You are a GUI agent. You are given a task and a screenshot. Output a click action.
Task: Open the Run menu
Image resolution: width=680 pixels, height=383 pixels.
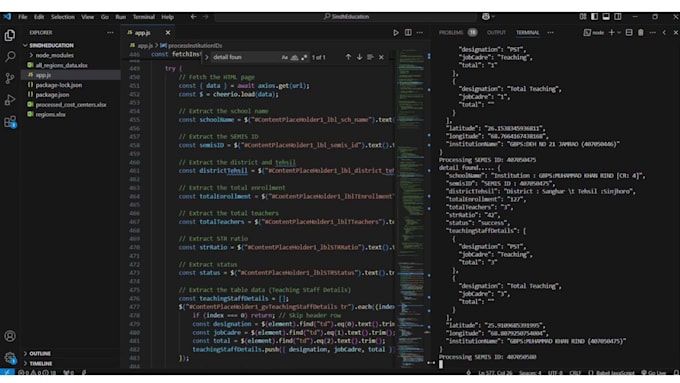tap(121, 17)
